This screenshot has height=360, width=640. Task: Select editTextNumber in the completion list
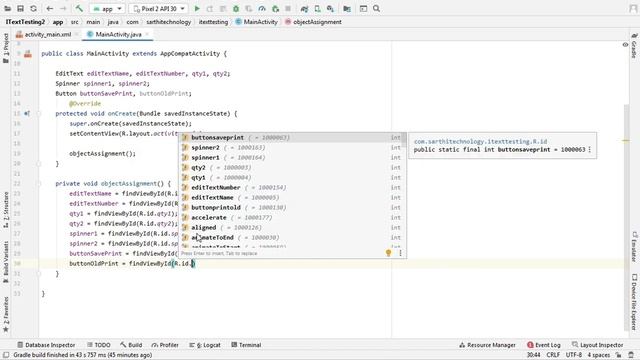point(291,188)
